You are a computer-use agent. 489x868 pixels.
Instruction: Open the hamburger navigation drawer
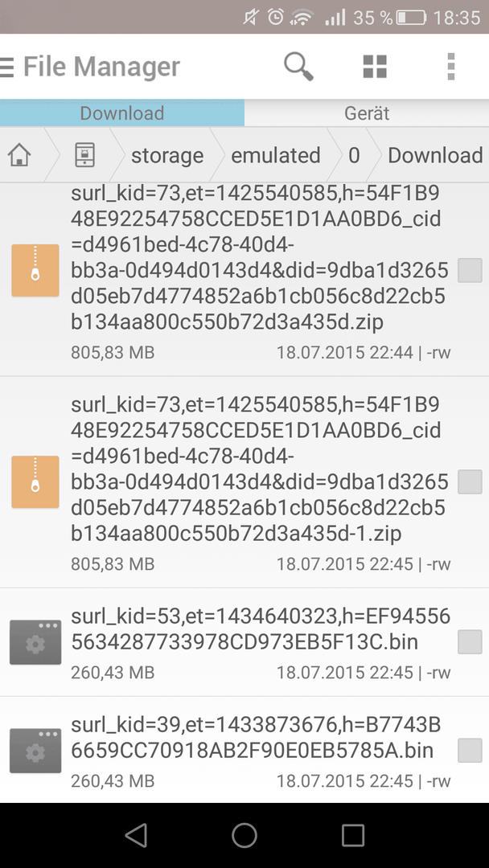[x=6, y=67]
